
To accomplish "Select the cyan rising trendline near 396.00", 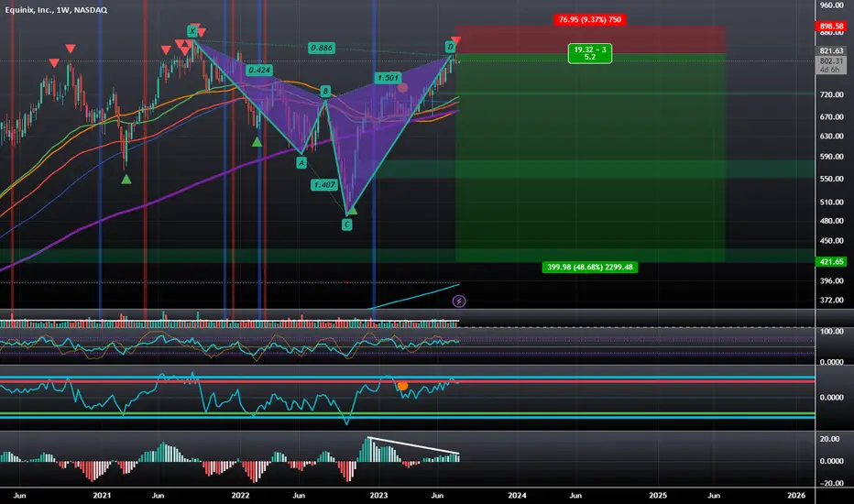I will (x=415, y=296).
